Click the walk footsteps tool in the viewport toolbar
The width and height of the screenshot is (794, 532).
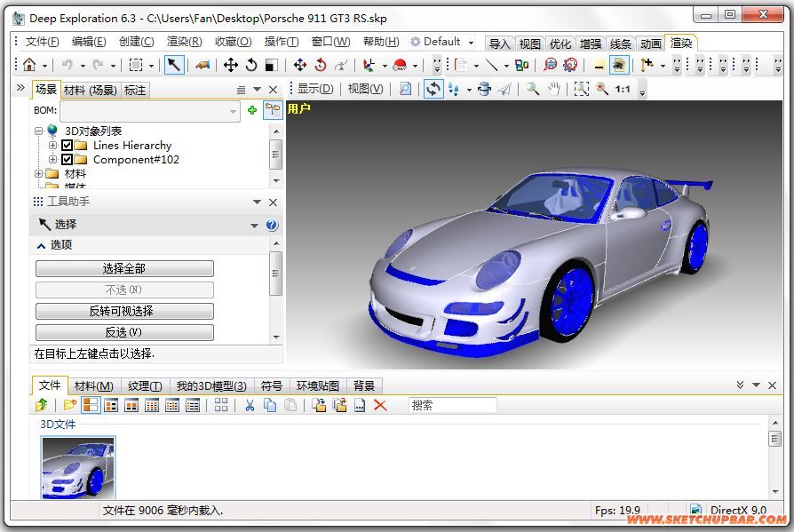454,89
